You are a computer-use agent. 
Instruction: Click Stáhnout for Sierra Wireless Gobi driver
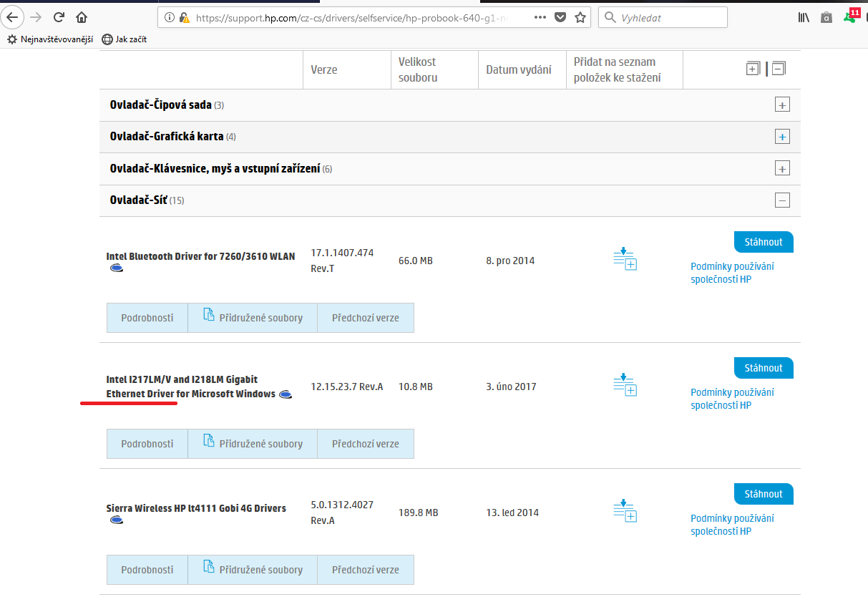pos(763,494)
